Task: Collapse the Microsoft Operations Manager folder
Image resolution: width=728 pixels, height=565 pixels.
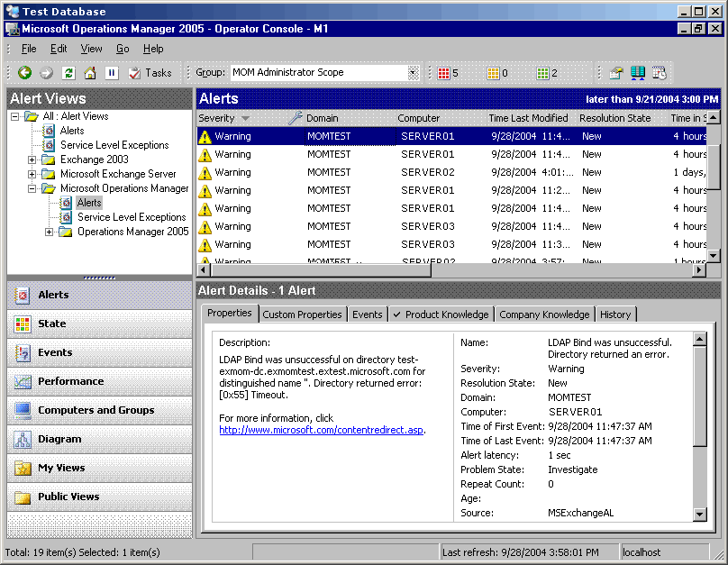Action: (x=32, y=189)
